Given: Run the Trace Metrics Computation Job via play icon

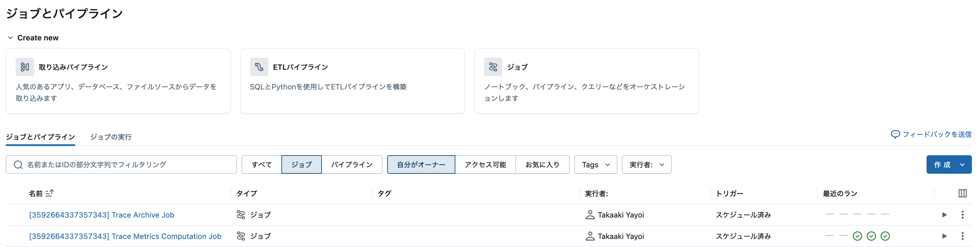Looking at the screenshot, I should click(x=944, y=236).
